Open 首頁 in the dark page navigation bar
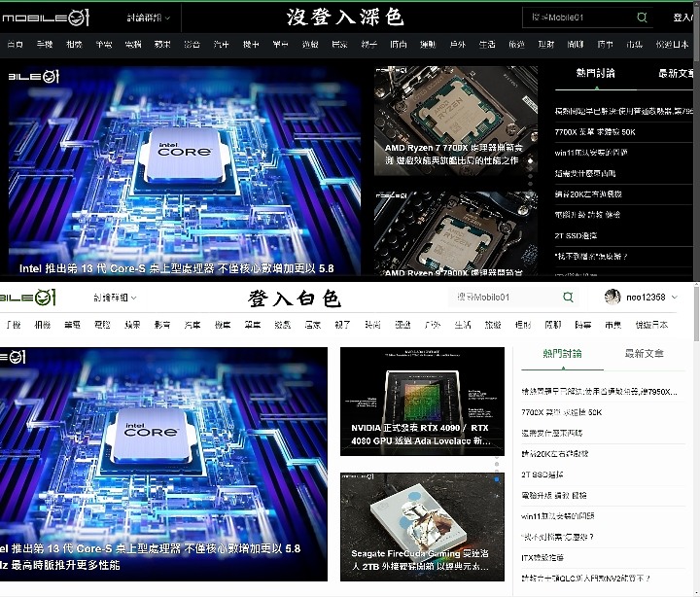The image size is (700, 597). 15,44
